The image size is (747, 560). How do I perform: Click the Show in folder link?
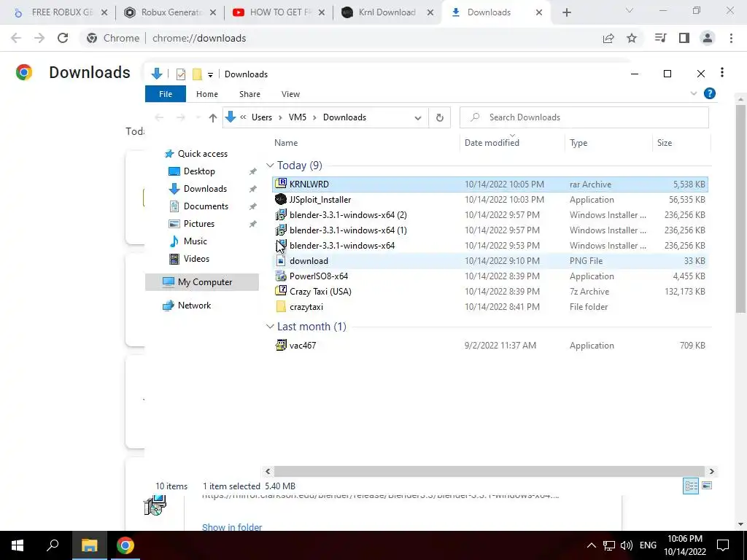pos(231,527)
